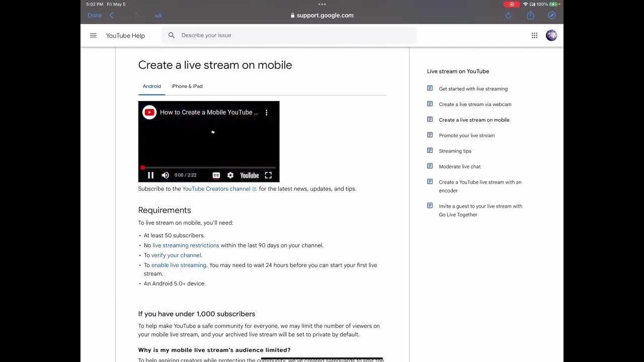
Task: Open the YouTube Help home link
Action: pyautogui.click(x=125, y=36)
